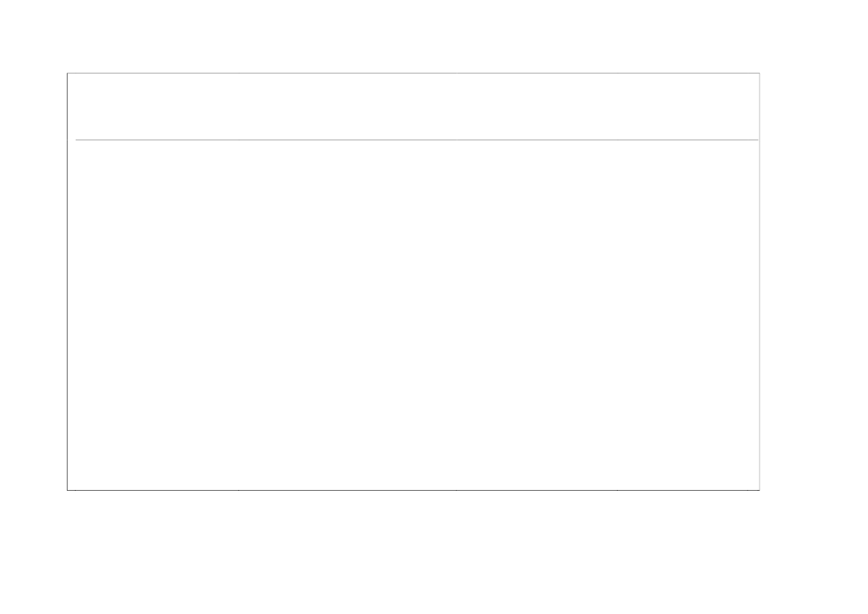Click the middle tick mark on bottom border
The image size is (868, 614).
tap(456, 489)
